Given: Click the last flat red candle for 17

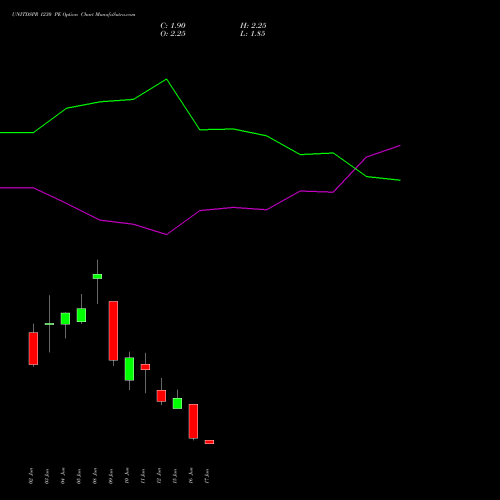Looking at the screenshot, I should 209,442.
